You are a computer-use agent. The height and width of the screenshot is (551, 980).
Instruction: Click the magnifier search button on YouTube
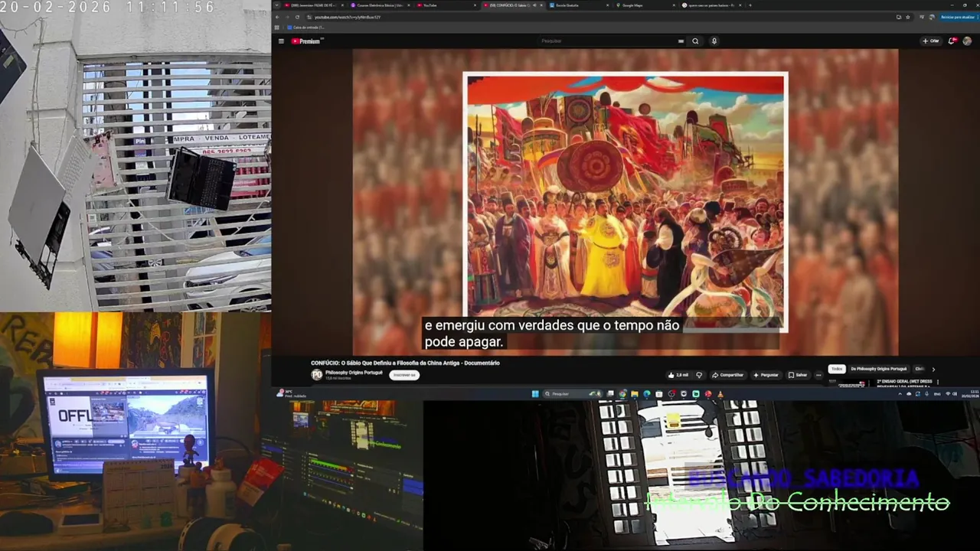695,41
